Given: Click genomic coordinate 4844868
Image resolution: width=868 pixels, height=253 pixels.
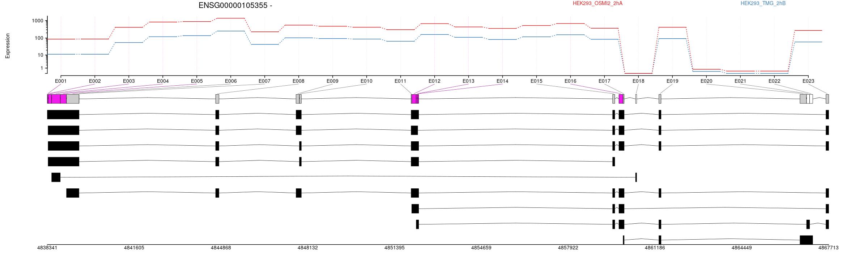Looking at the screenshot, I should click(x=221, y=248).
